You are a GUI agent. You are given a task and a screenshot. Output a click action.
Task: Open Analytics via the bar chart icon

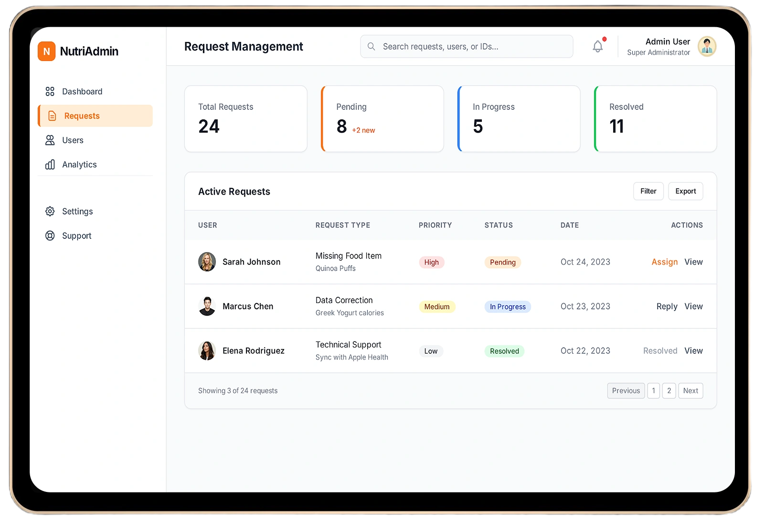pyautogui.click(x=50, y=165)
